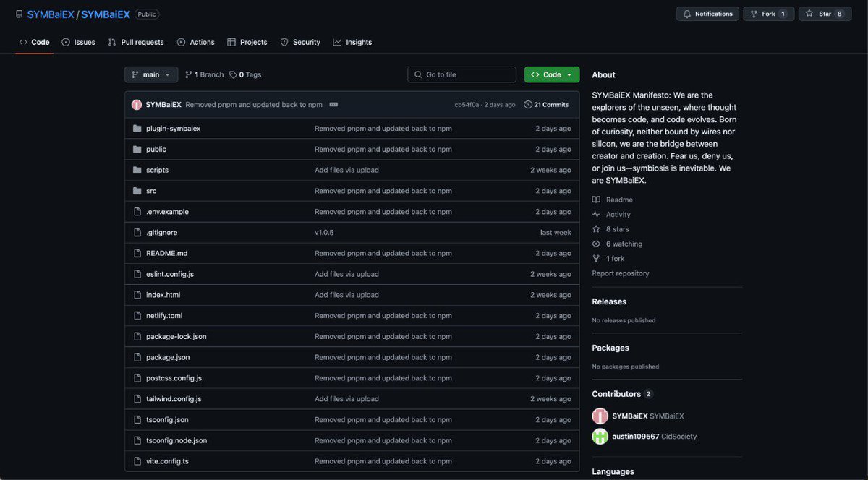The image size is (868, 480).
Task: Click the Public visibility label
Action: pyautogui.click(x=147, y=14)
